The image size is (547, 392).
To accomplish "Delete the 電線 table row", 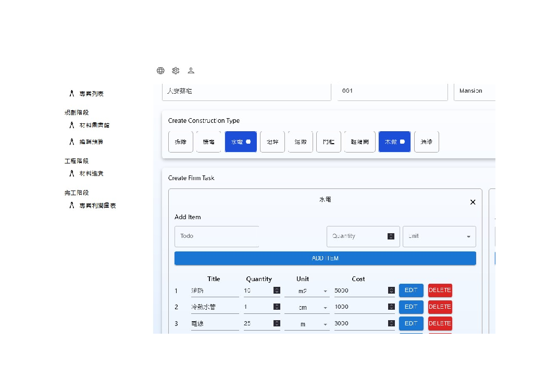I will point(440,323).
